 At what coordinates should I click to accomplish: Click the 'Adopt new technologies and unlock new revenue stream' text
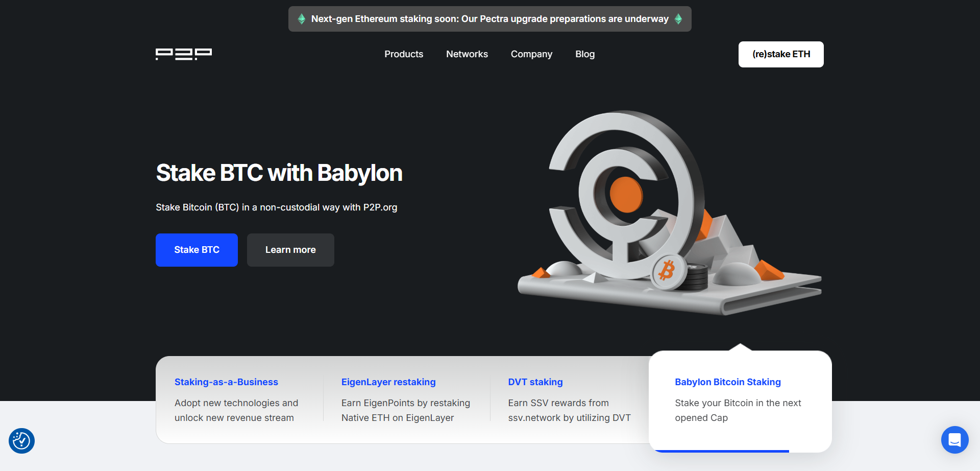click(236, 410)
